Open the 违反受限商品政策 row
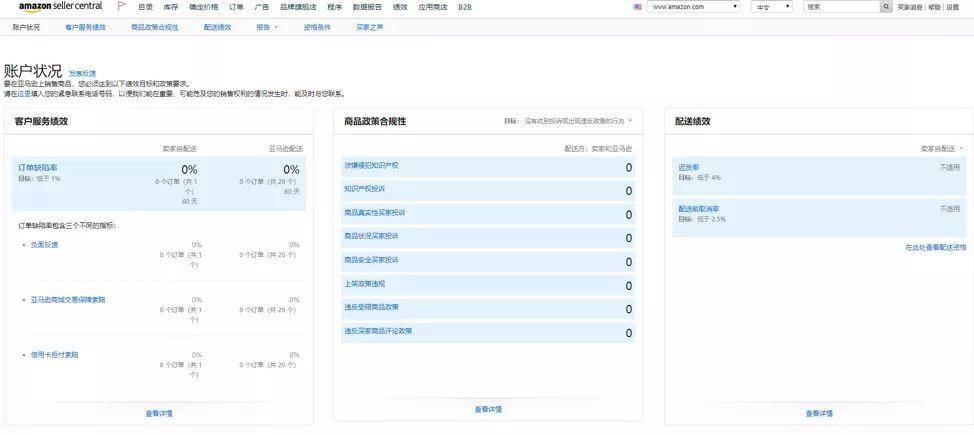974x435 pixels. (488, 309)
